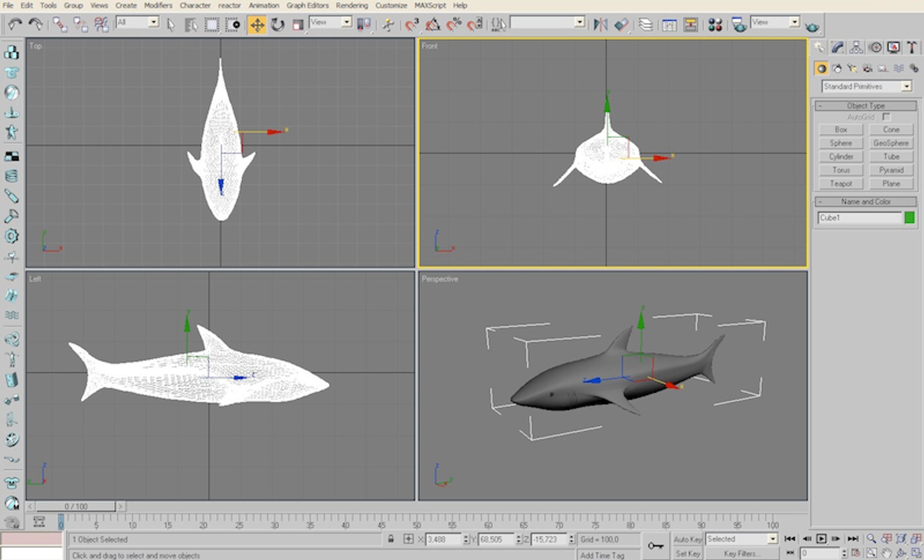Click the 0 / 100 time slider
Viewport: 924px width, 560px height.
point(76,506)
